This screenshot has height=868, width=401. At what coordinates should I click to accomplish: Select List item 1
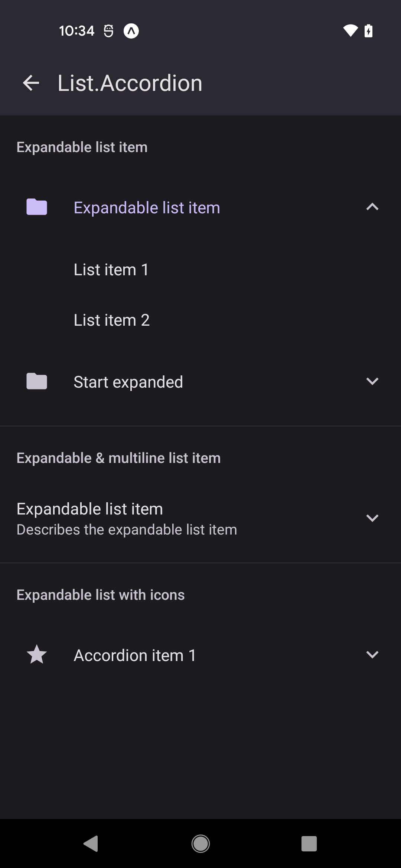pyautogui.click(x=111, y=270)
